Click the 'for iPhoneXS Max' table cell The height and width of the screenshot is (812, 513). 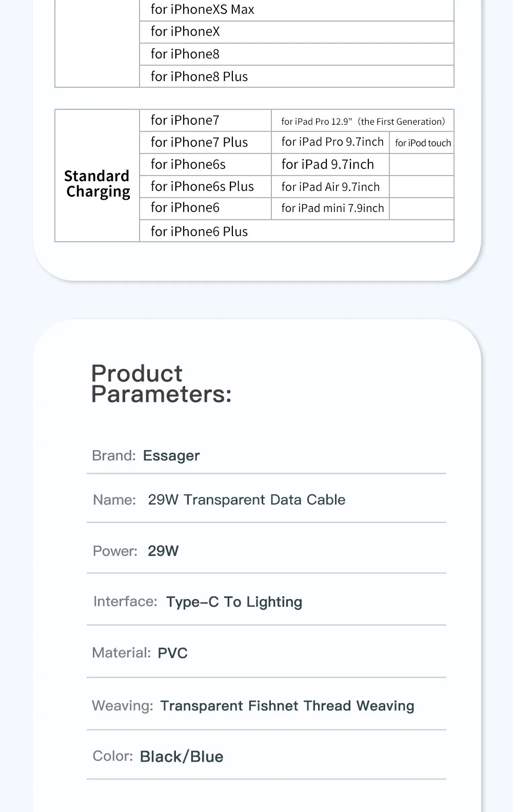[x=202, y=10]
